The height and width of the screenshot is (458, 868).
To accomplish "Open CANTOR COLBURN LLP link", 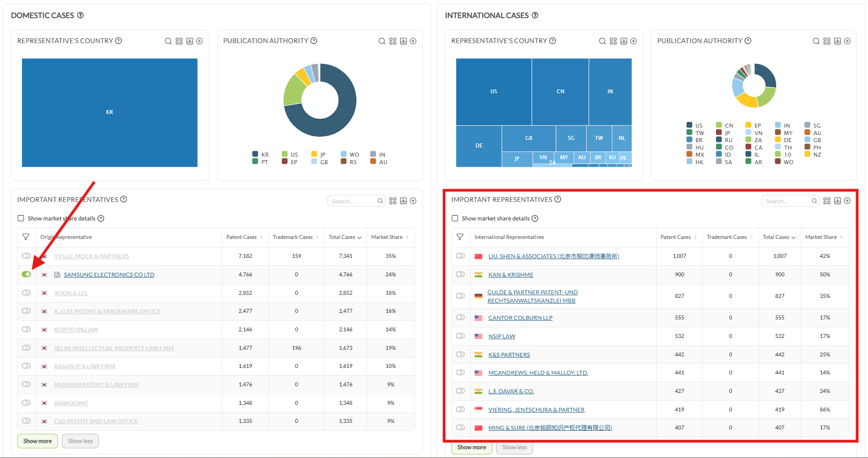I will click(520, 318).
